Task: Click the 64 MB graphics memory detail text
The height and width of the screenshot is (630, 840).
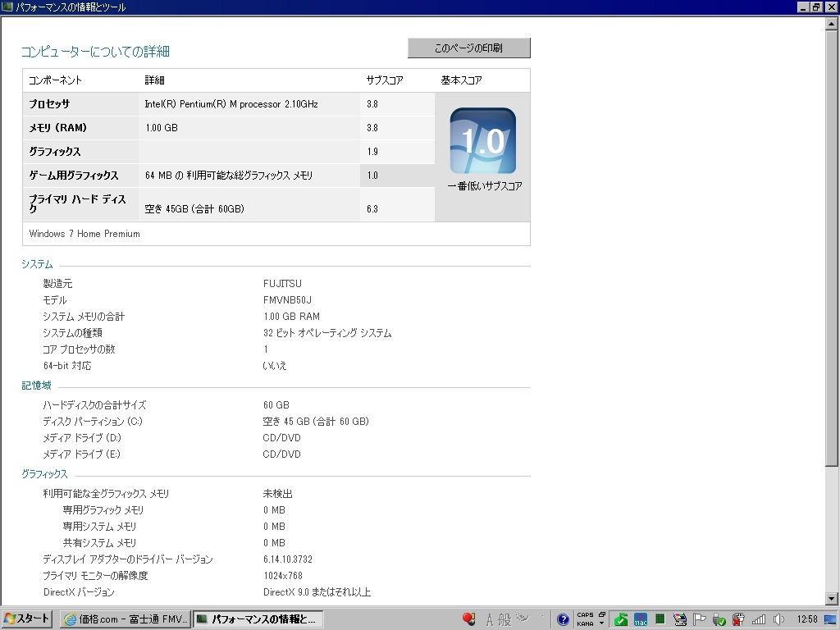Action: click(x=229, y=176)
